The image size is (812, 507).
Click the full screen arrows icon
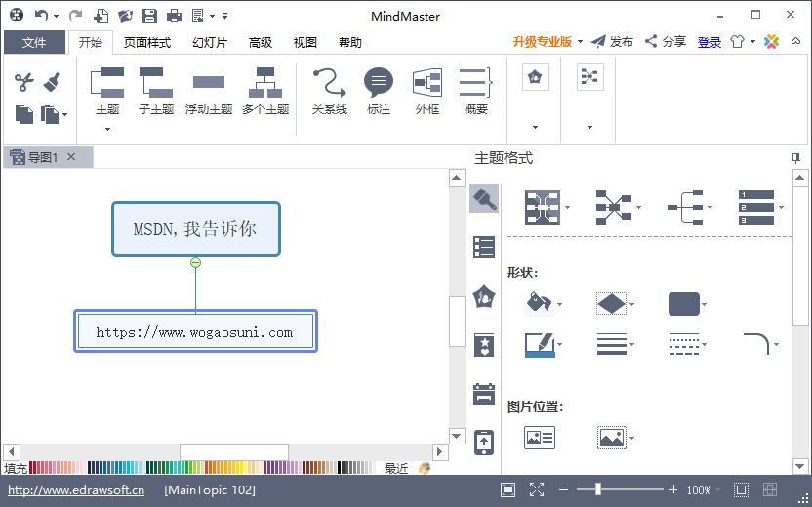(537, 489)
